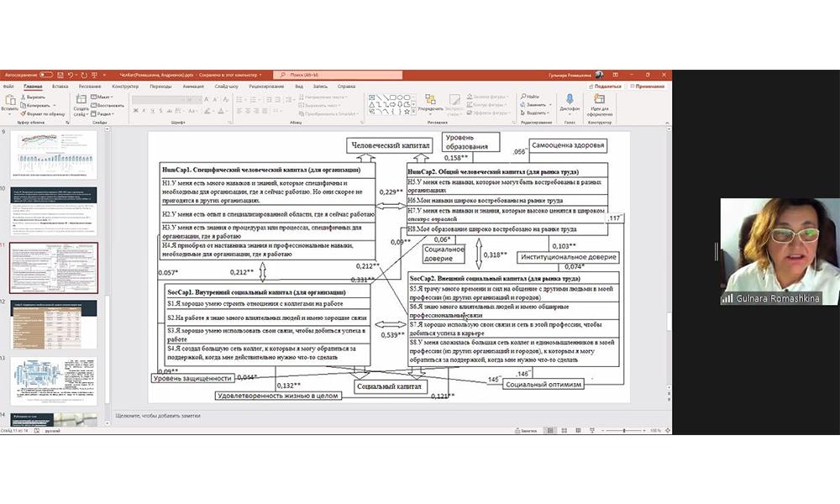Switch to the Переходы tab

pyautogui.click(x=160, y=87)
